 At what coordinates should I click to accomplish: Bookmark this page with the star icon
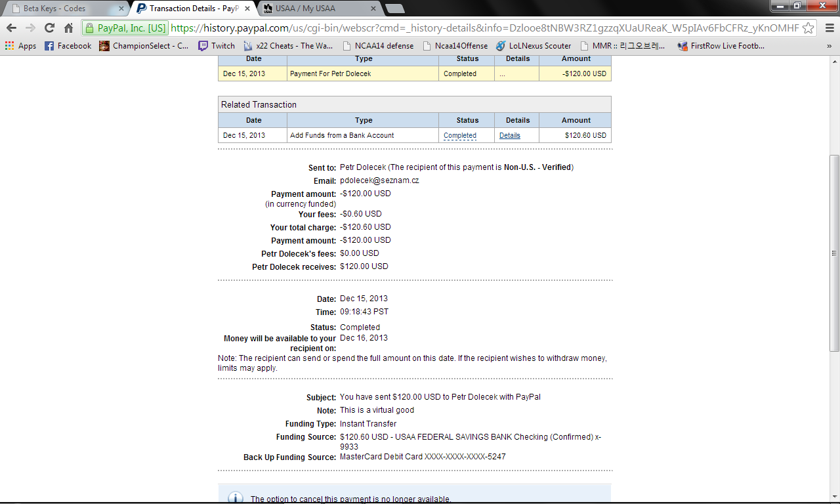[x=808, y=28]
